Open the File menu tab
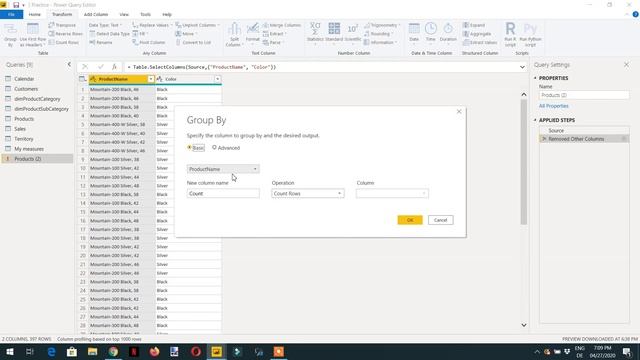This screenshot has width=640, height=360. [11, 14]
